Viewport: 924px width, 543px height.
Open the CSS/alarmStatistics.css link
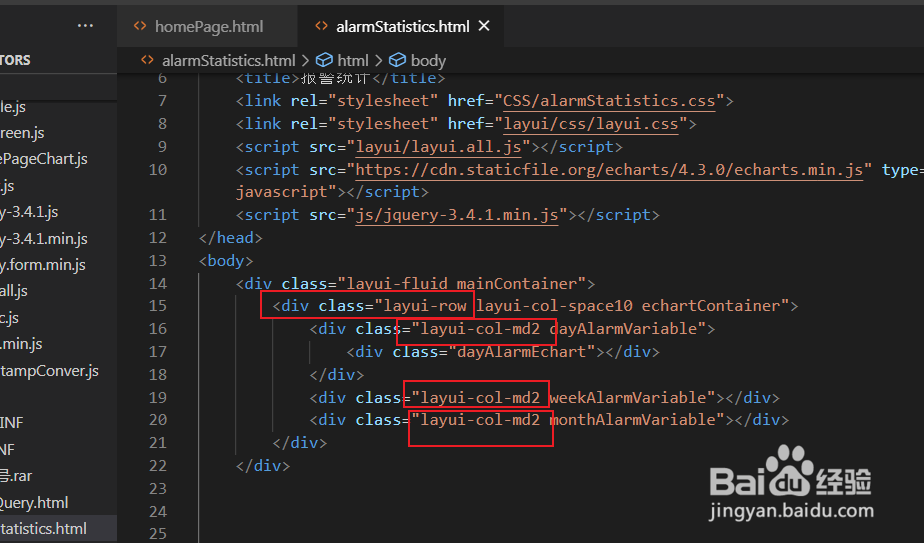(x=609, y=101)
